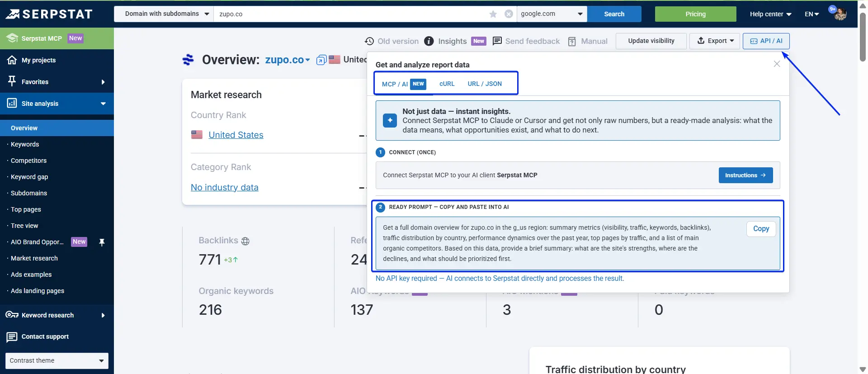Click the My projects home icon
This screenshot has width=868, height=374.
pos(12,60)
